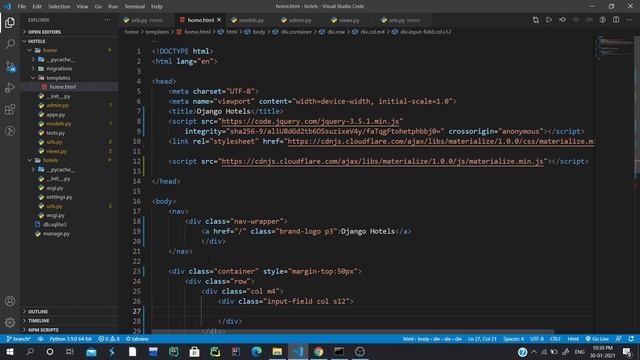Click Ln 27, Col 21 cursor position

(482, 339)
